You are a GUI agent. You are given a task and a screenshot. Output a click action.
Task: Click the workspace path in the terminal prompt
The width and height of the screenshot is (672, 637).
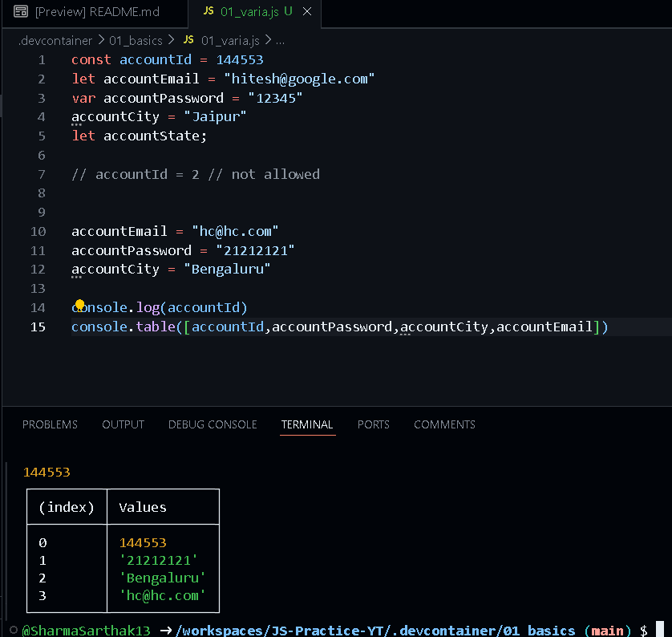tap(375, 631)
